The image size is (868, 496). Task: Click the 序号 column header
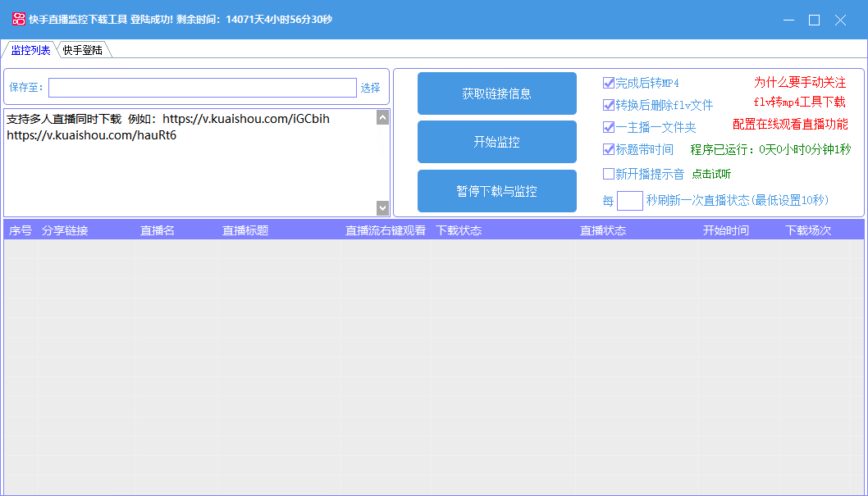tap(21, 230)
